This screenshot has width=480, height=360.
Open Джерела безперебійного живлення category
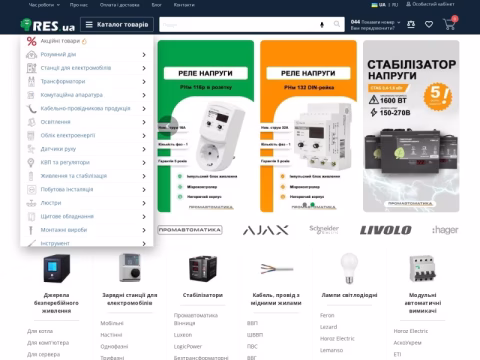pyautogui.click(x=56, y=303)
